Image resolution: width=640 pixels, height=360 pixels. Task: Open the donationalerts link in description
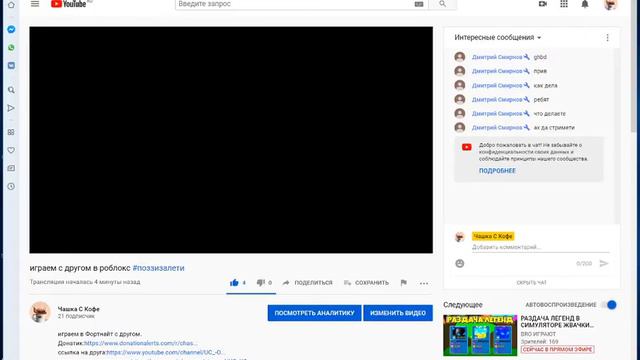[x=140, y=343]
